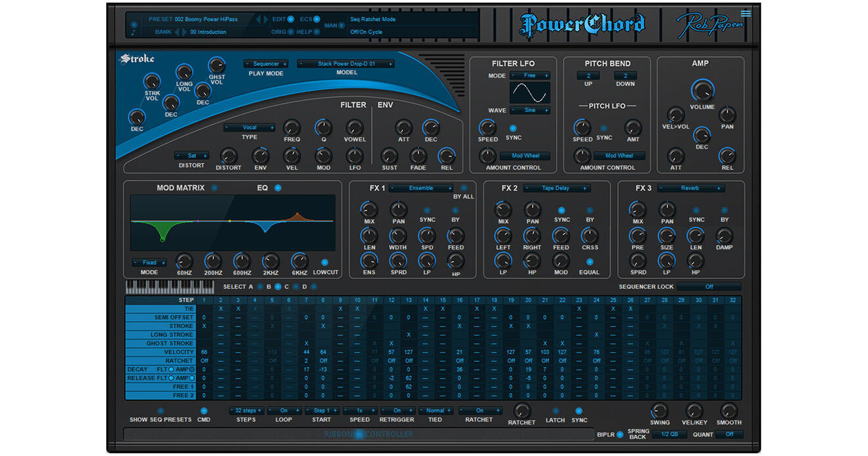The width and height of the screenshot is (868, 456).
Task: Click the music note icon near the preset display
Action: tap(134, 31)
